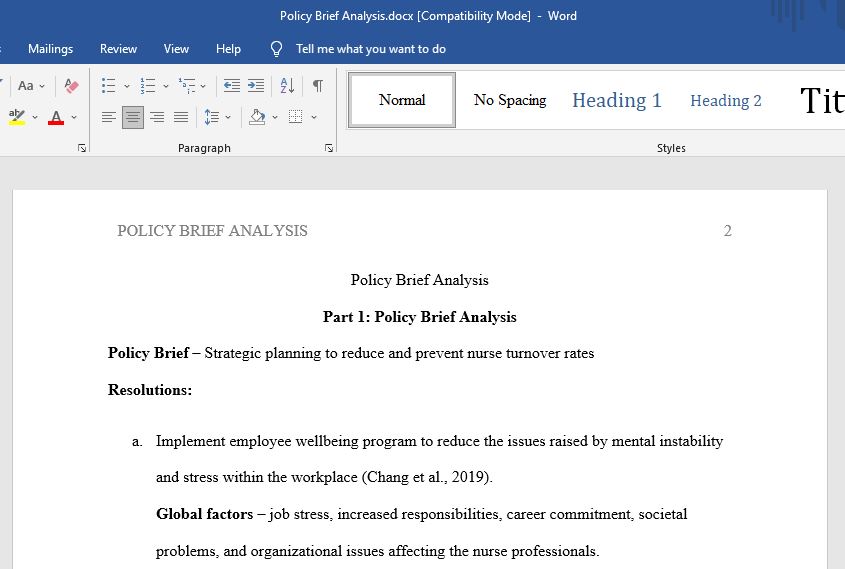Open the Help tab
This screenshot has width=845, height=569.
click(x=228, y=49)
